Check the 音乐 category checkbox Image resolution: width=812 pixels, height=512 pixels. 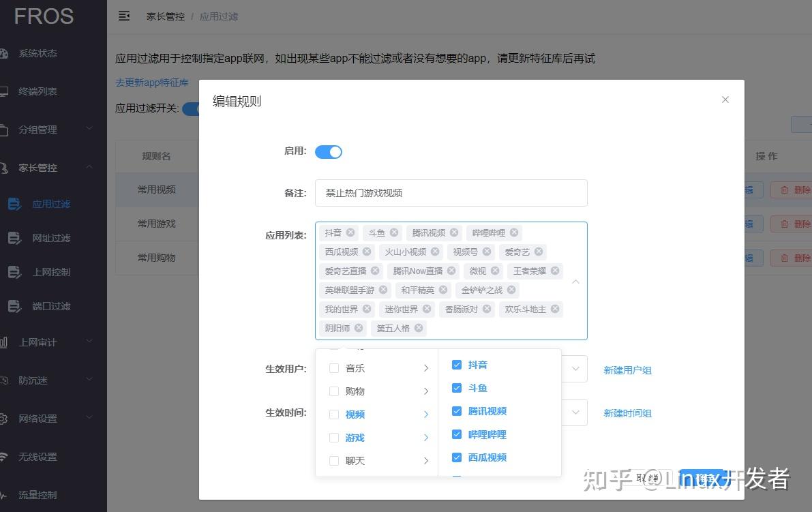[x=333, y=367]
